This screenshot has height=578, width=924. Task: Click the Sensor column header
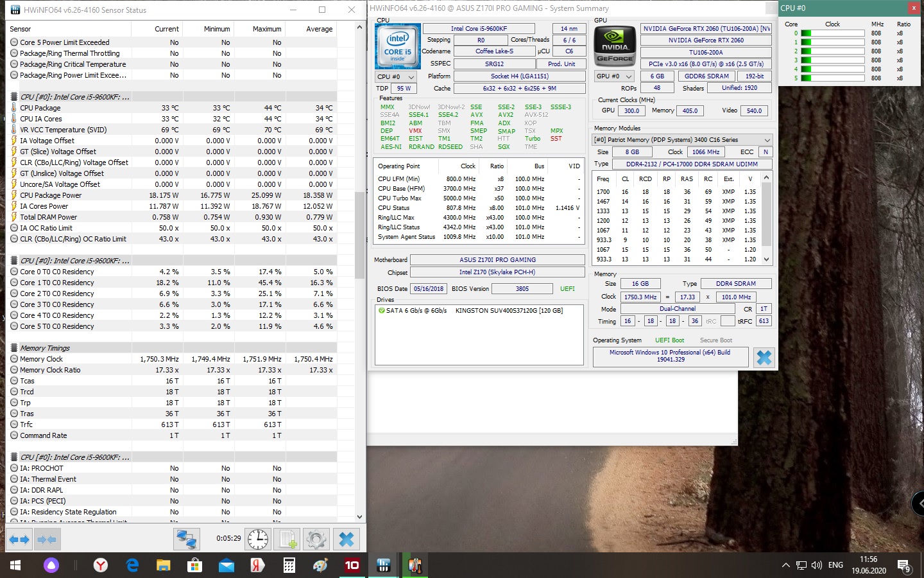point(69,29)
